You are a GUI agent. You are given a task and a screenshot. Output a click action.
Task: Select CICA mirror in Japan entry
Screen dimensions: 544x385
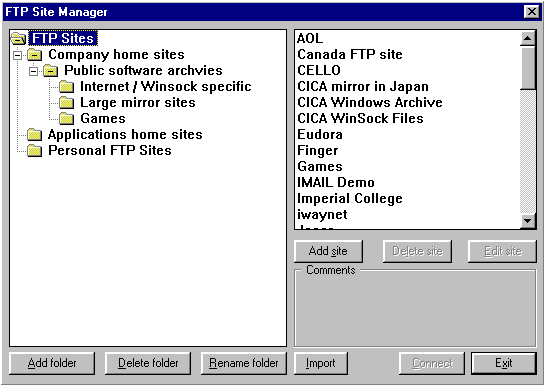click(407, 86)
